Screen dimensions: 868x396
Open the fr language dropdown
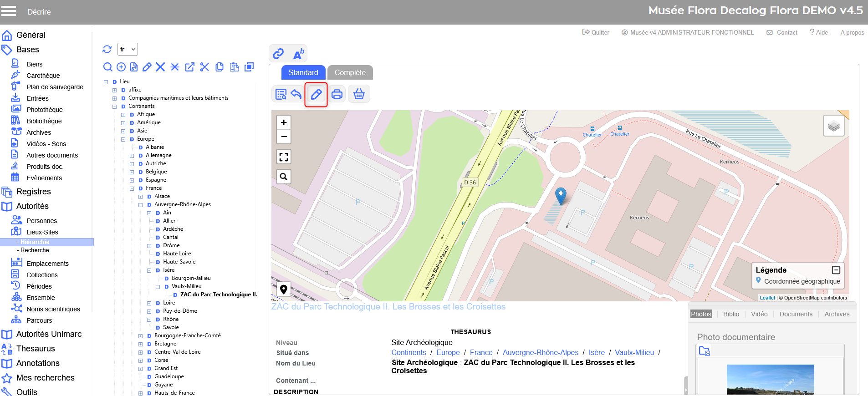point(128,49)
